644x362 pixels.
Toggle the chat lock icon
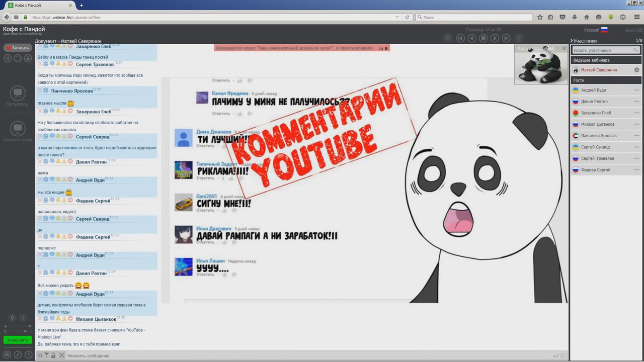coord(53,355)
